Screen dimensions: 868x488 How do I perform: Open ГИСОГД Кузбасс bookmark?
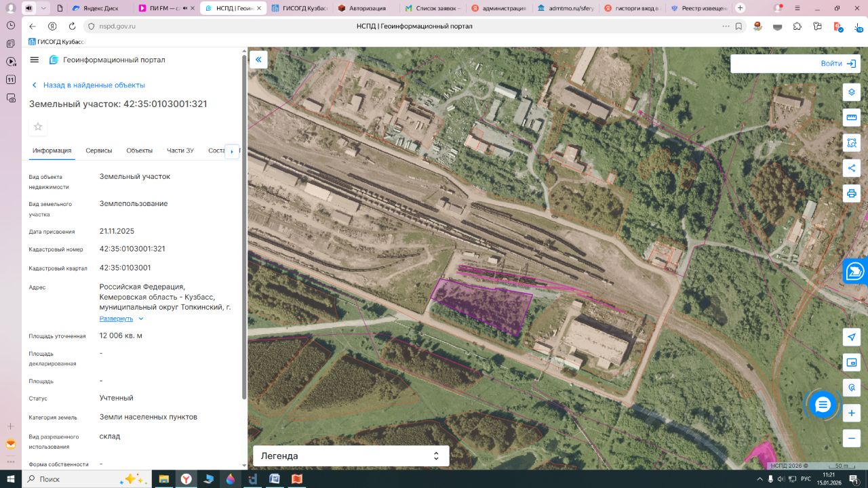tap(56, 42)
